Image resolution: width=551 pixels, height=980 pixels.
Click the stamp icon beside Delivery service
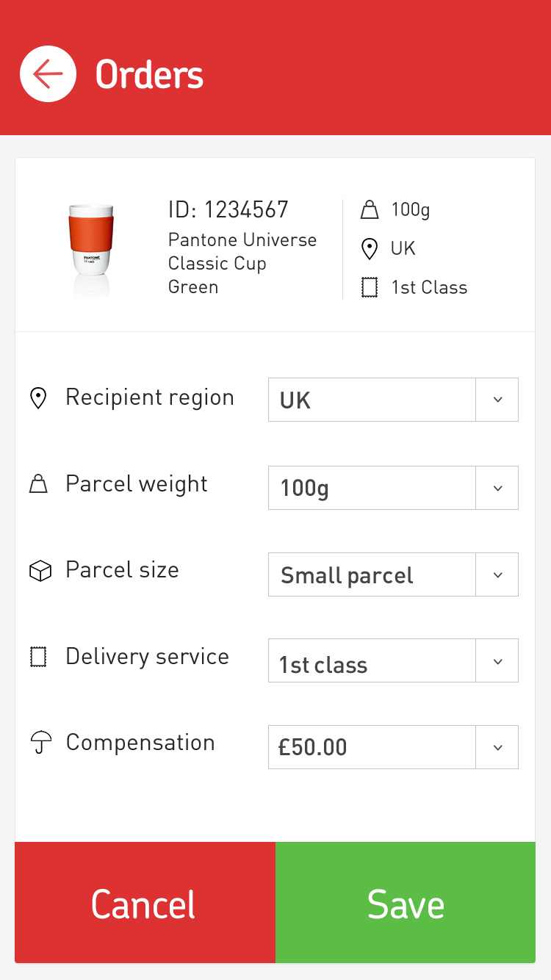point(38,657)
